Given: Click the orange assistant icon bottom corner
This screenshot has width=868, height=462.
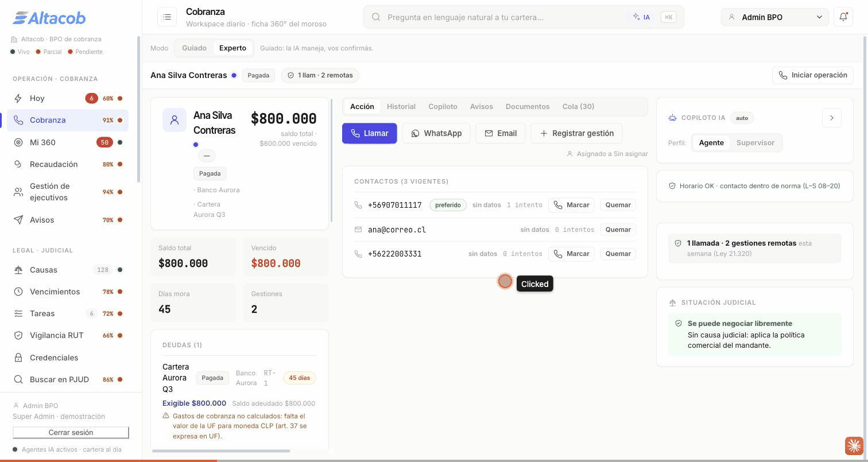Looking at the screenshot, I should [854, 445].
